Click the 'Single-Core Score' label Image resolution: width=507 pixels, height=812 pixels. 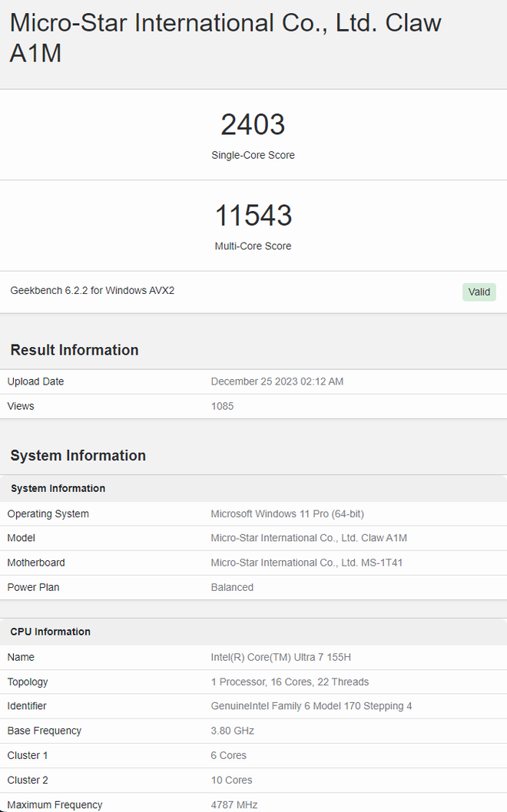253,155
